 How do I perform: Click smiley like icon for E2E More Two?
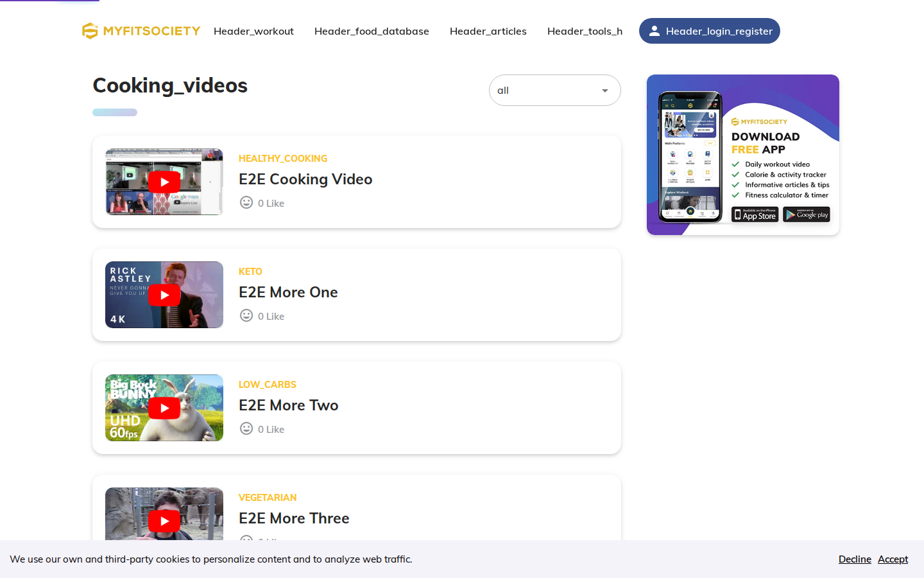click(x=246, y=428)
